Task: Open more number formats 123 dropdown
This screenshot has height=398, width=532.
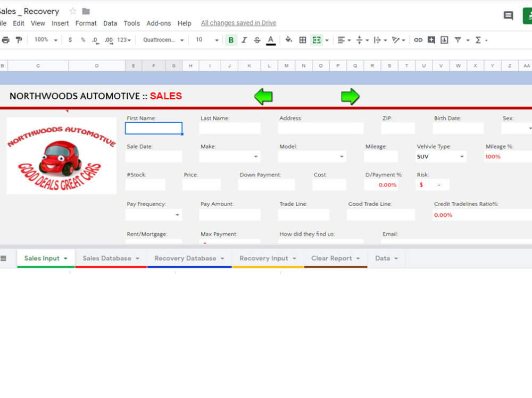Action: [x=124, y=40]
